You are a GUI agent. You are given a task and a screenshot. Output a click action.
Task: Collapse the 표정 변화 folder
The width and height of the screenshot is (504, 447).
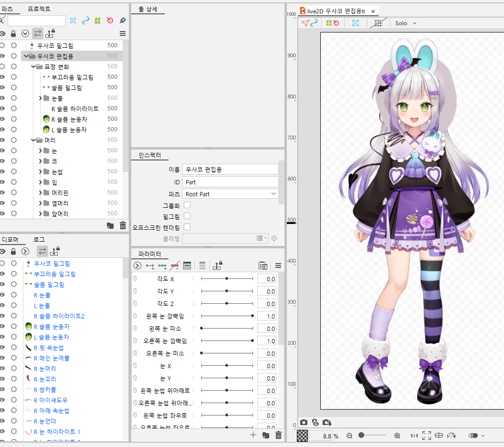click(x=33, y=67)
